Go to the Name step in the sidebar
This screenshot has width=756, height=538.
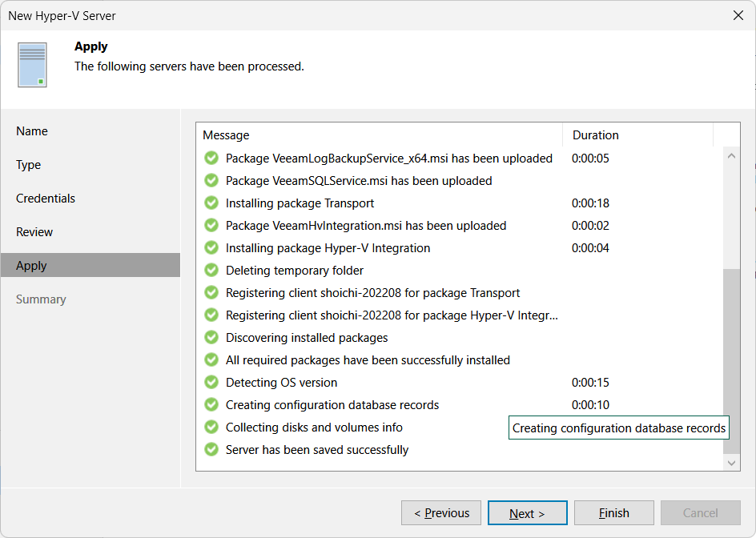tap(32, 131)
